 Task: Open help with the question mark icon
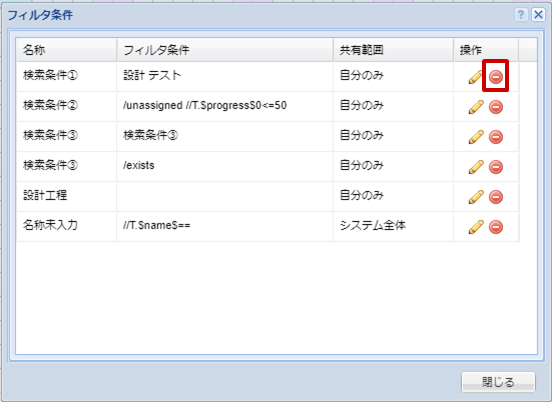pyautogui.click(x=521, y=15)
